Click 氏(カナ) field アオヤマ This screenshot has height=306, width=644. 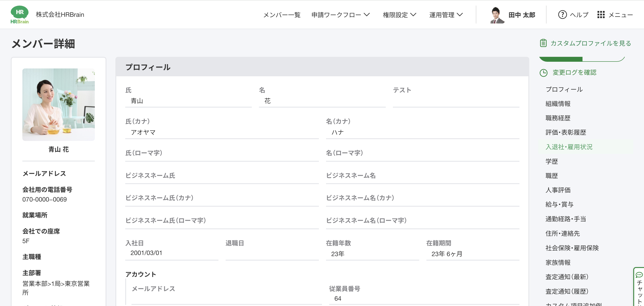[222, 132]
